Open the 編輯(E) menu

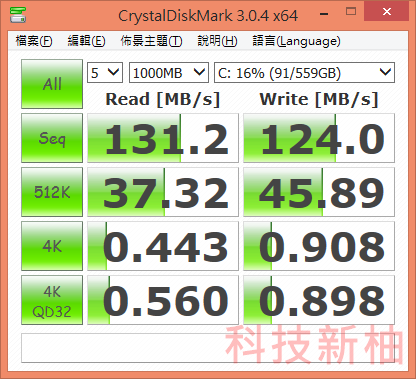pyautogui.click(x=86, y=41)
